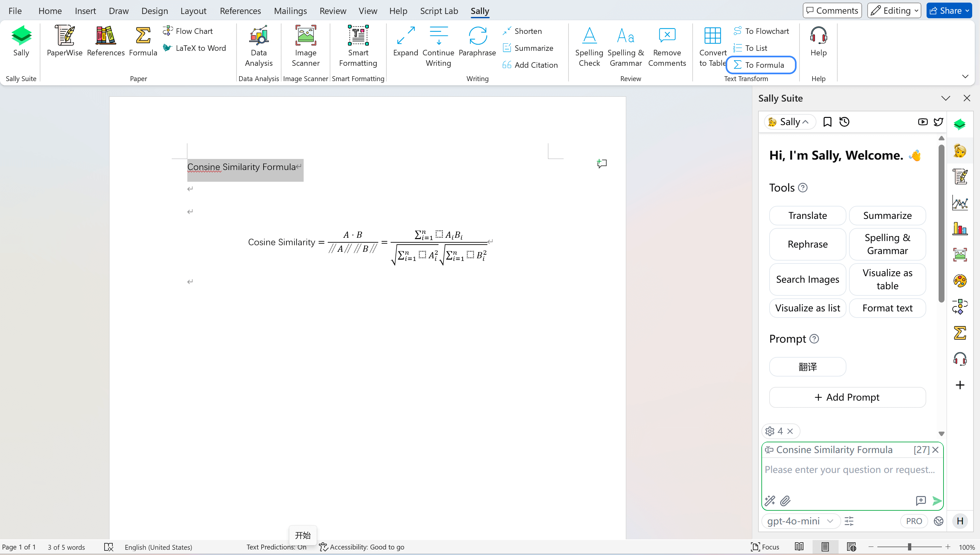The height and width of the screenshot is (555, 980).
Task: Click Remove Comments
Action: click(x=667, y=47)
